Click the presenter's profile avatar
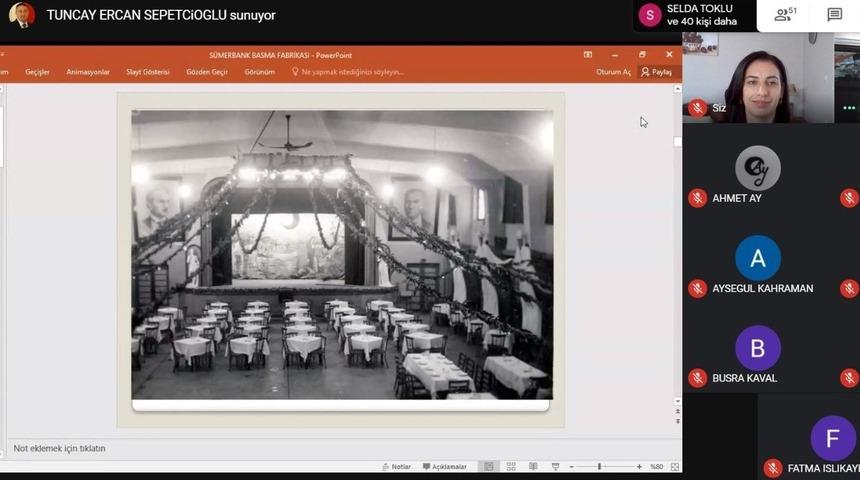The width and height of the screenshot is (860, 480). [22, 15]
